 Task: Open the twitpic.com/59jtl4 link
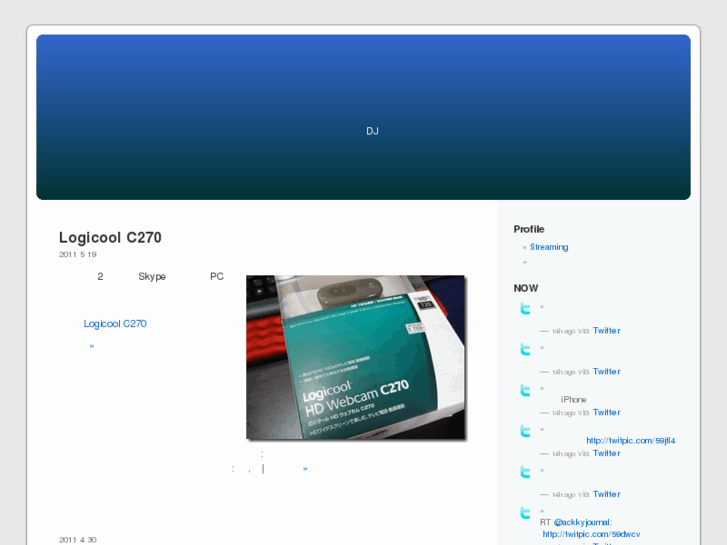(631, 440)
